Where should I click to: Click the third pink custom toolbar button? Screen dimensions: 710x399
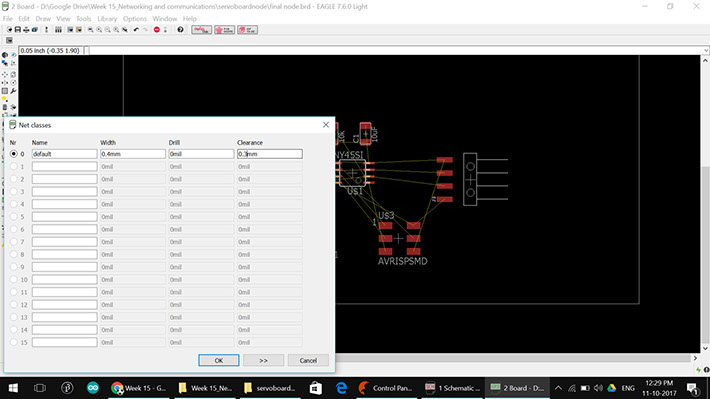[247, 29]
